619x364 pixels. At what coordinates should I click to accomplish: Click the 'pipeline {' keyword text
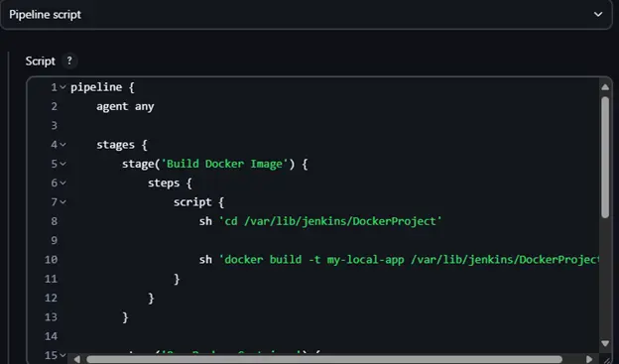(102, 87)
